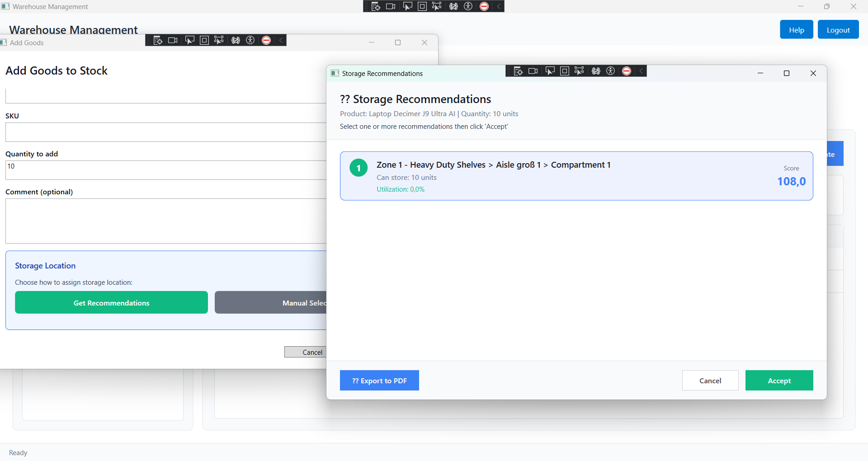Click the Accept button
This screenshot has height=461, width=868.
778,381
